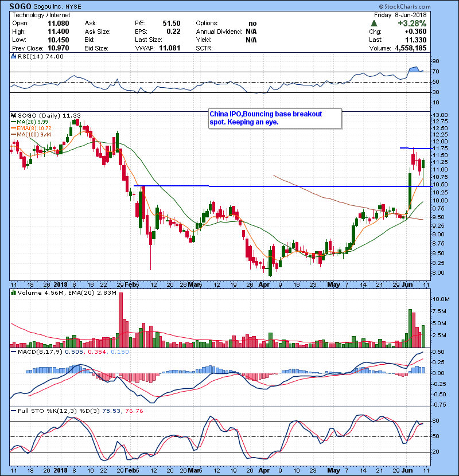Click the SCTR label

coord(204,48)
